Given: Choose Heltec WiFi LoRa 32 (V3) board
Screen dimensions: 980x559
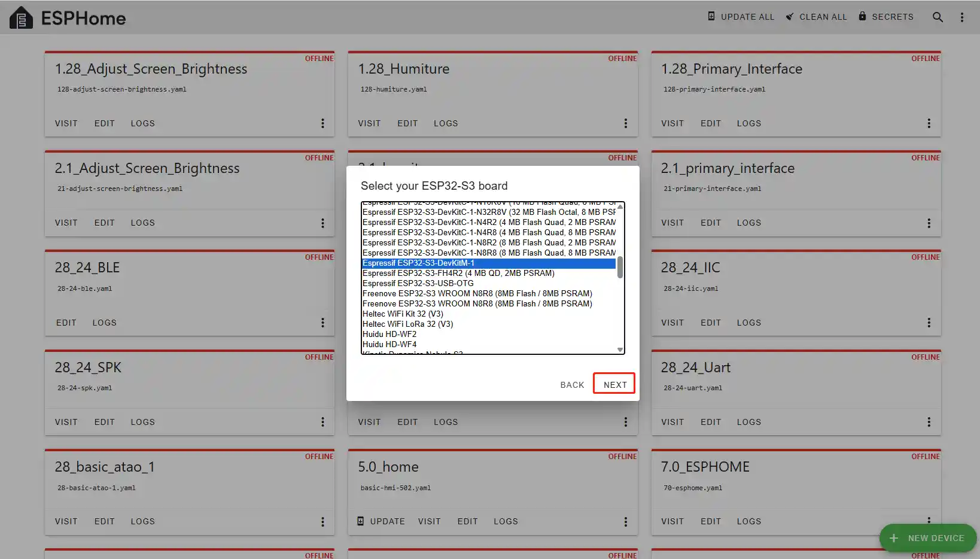Looking at the screenshot, I should click(407, 324).
